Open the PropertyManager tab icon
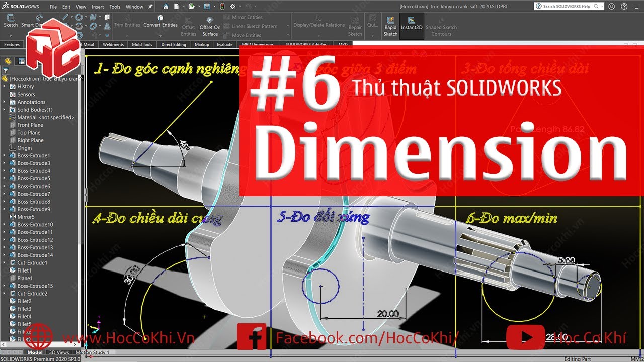This screenshot has height=362, width=644. click(21, 61)
